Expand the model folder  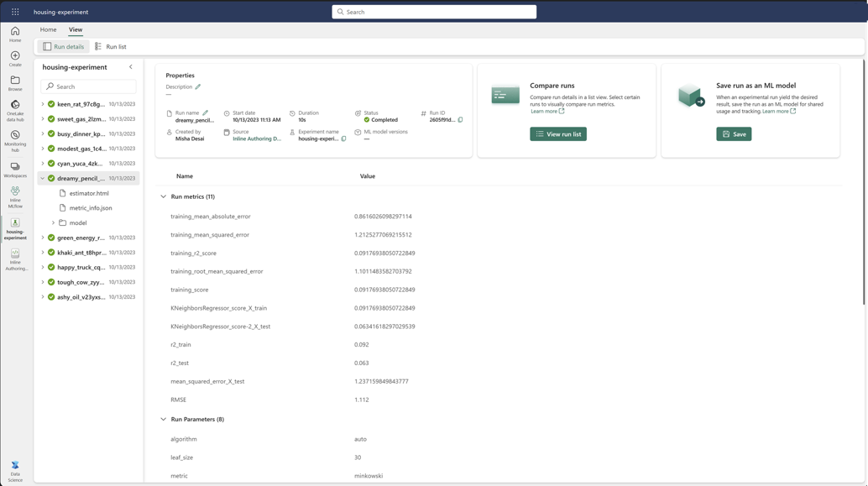click(x=53, y=222)
